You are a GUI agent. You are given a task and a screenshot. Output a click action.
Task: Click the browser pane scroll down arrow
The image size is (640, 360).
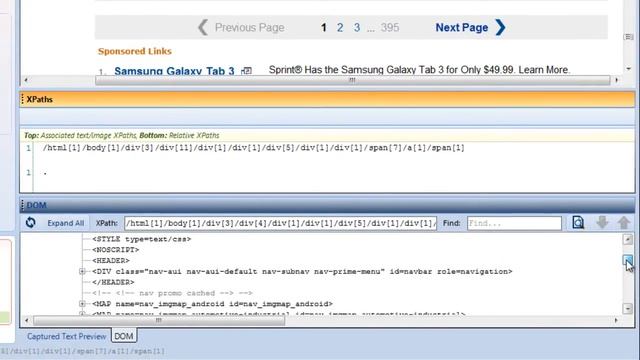629,69
